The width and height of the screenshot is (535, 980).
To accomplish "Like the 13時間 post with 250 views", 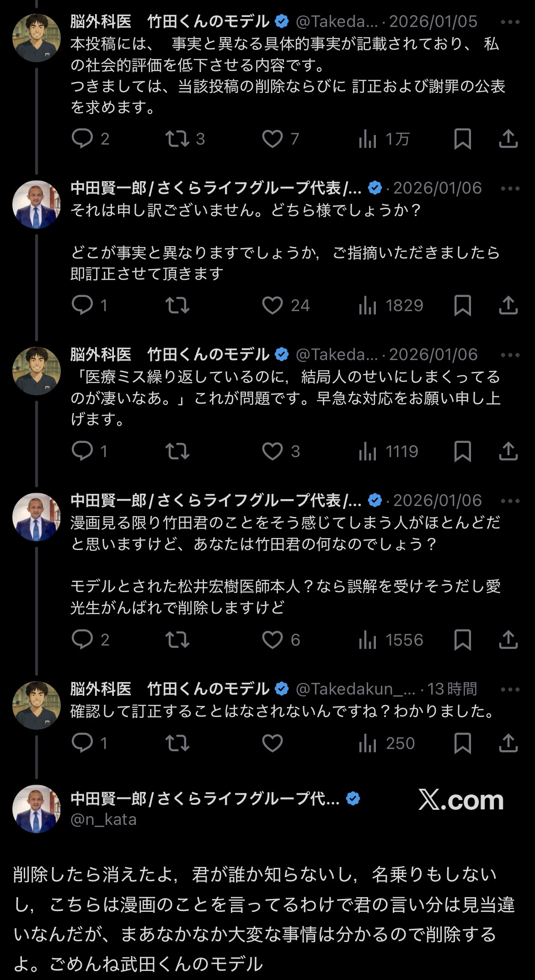I will click(273, 743).
